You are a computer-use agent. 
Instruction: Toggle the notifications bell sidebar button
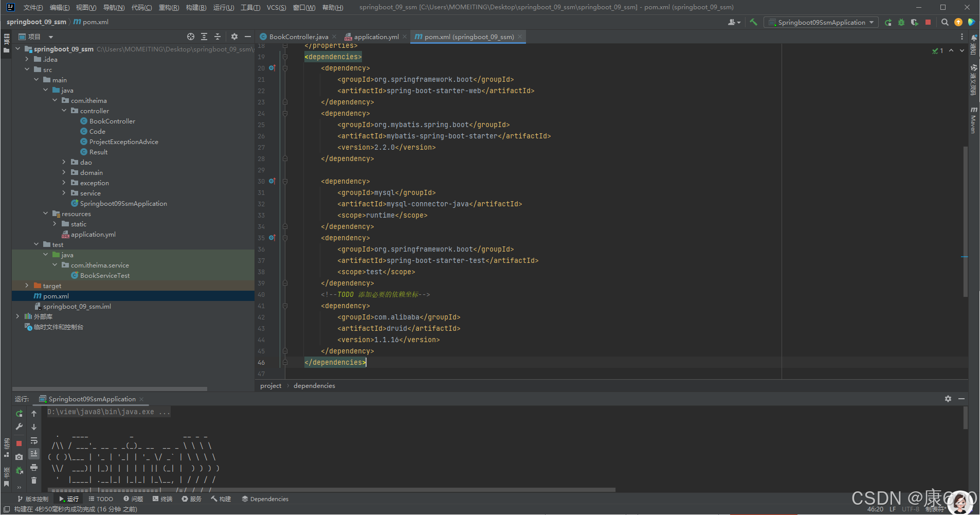(x=973, y=44)
